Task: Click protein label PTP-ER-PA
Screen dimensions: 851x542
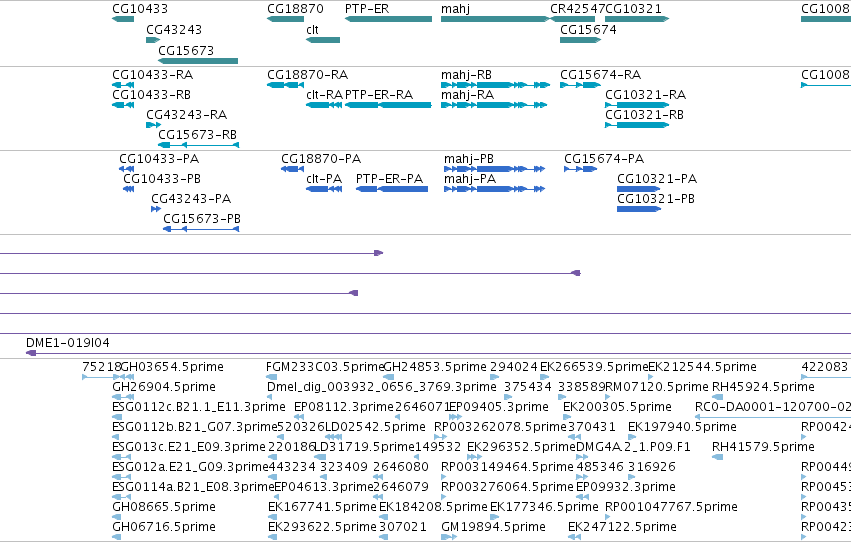Action: tap(389, 179)
